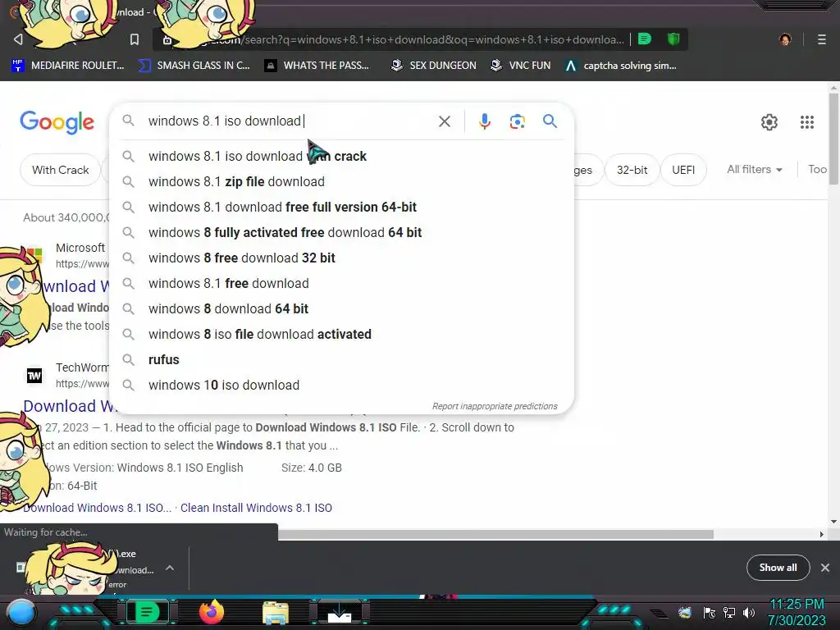This screenshot has height=630, width=840.
Task: Select suggestion 'windows 8.1 iso download with crack'
Action: tap(342, 157)
